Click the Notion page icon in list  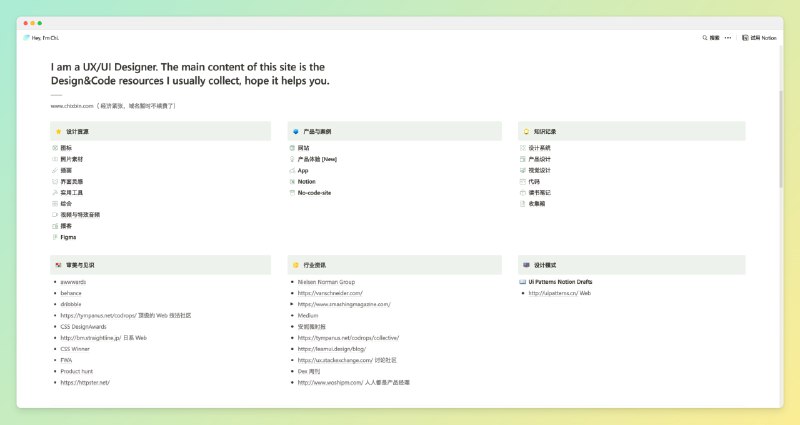291,181
